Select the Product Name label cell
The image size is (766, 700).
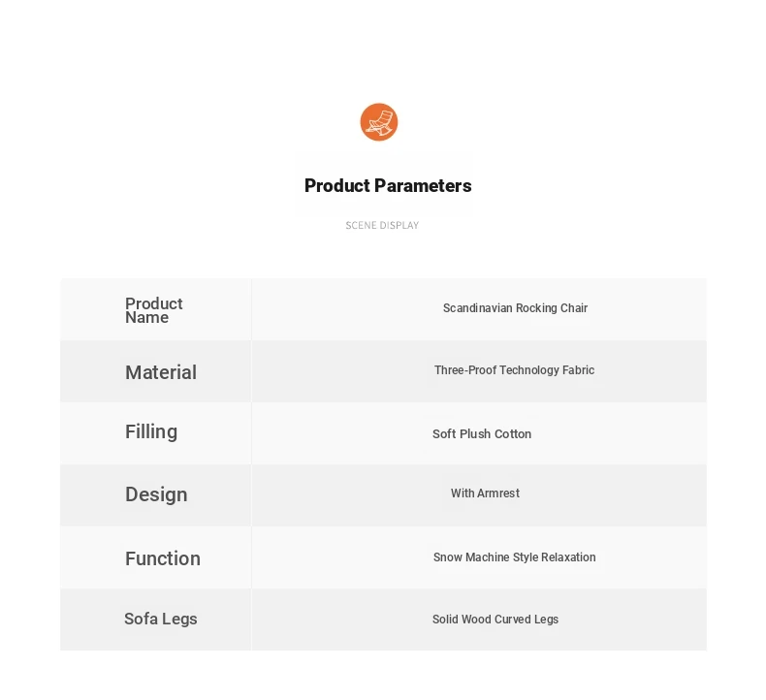coord(156,309)
